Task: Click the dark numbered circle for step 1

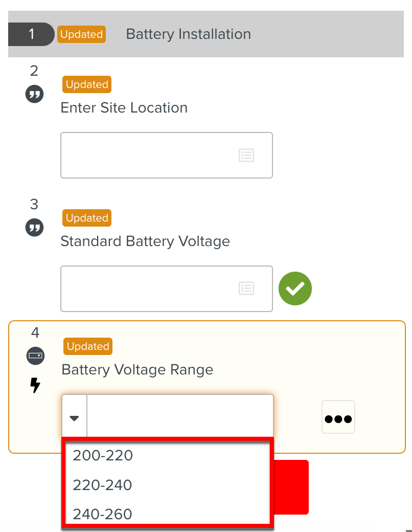Action: (x=32, y=34)
